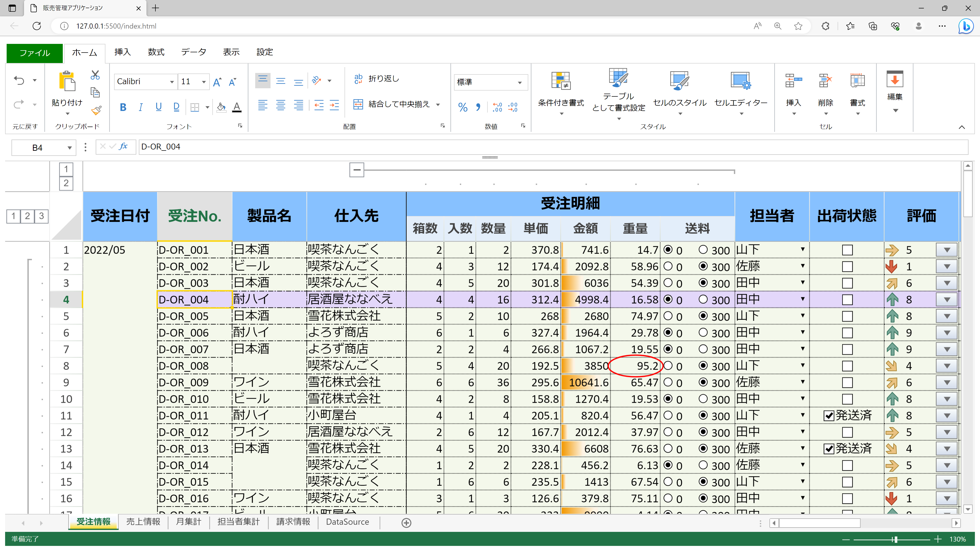The width and height of the screenshot is (980, 551).
Task: Click the increase indent icon
Action: [x=334, y=105]
